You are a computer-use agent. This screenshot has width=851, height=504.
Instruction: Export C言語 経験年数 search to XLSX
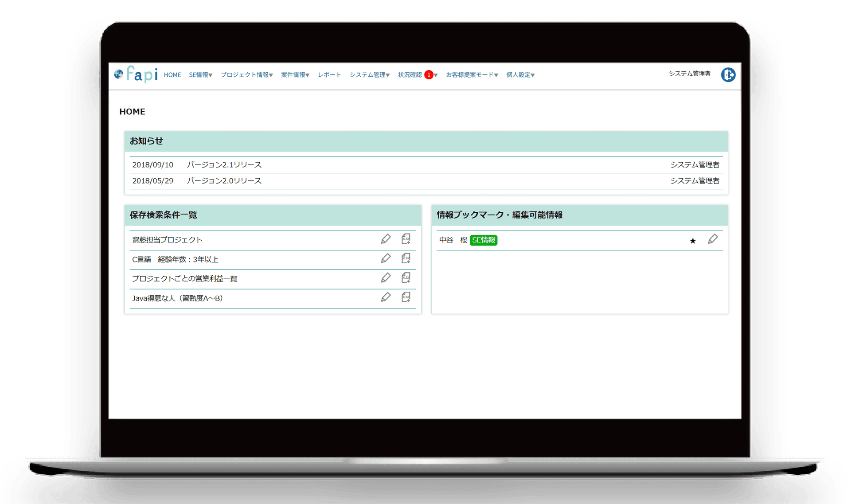(406, 258)
